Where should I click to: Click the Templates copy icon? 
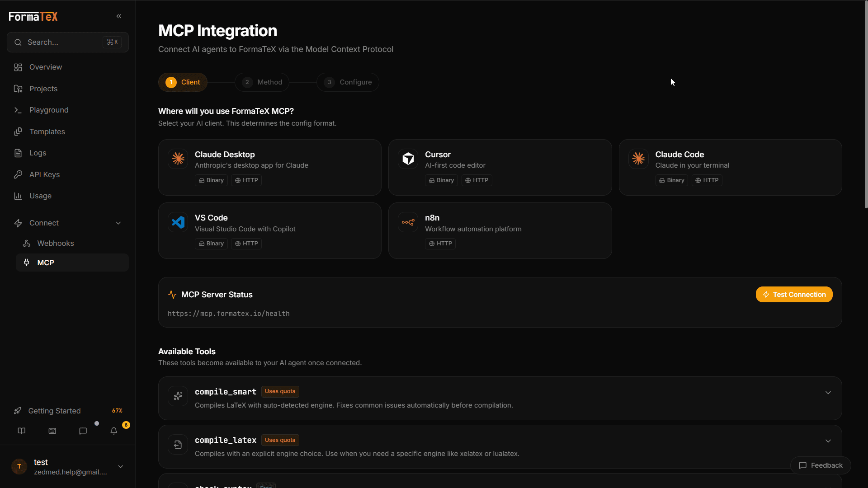pyautogui.click(x=18, y=131)
